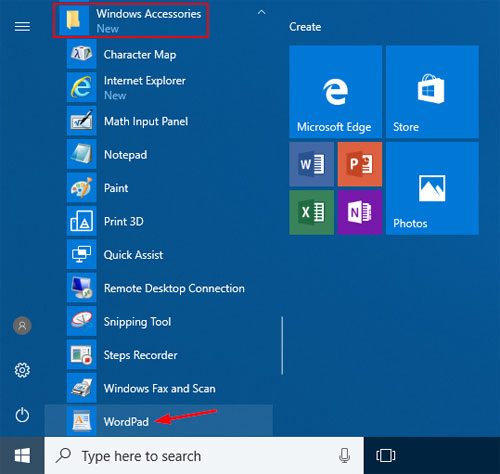Open Windows Fax and Scan icon
Image resolution: width=500 pixels, height=474 pixels.
tap(81, 388)
